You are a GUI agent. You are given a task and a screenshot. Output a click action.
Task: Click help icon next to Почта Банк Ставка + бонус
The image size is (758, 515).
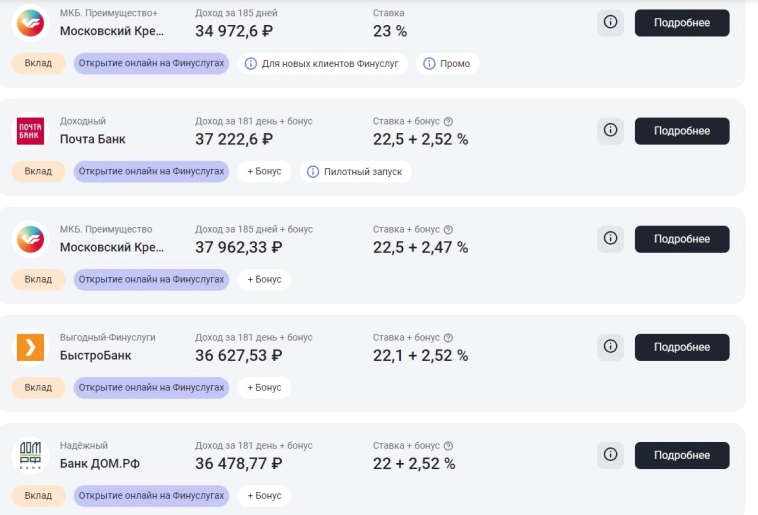(x=448, y=121)
